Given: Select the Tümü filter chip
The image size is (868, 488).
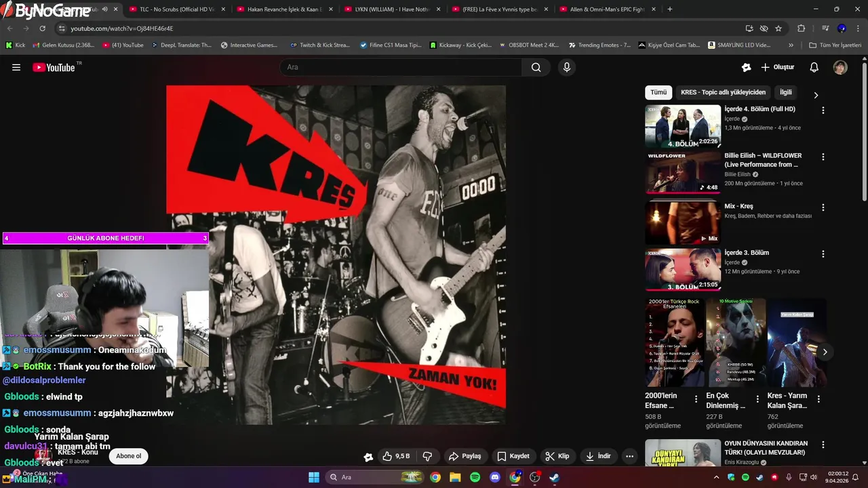Looking at the screenshot, I should coord(658,92).
